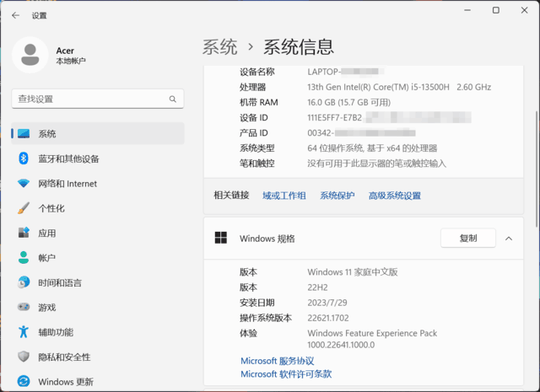Click the 系统类型 value 64 位操作系统
The image size is (540, 392).
click(372, 148)
